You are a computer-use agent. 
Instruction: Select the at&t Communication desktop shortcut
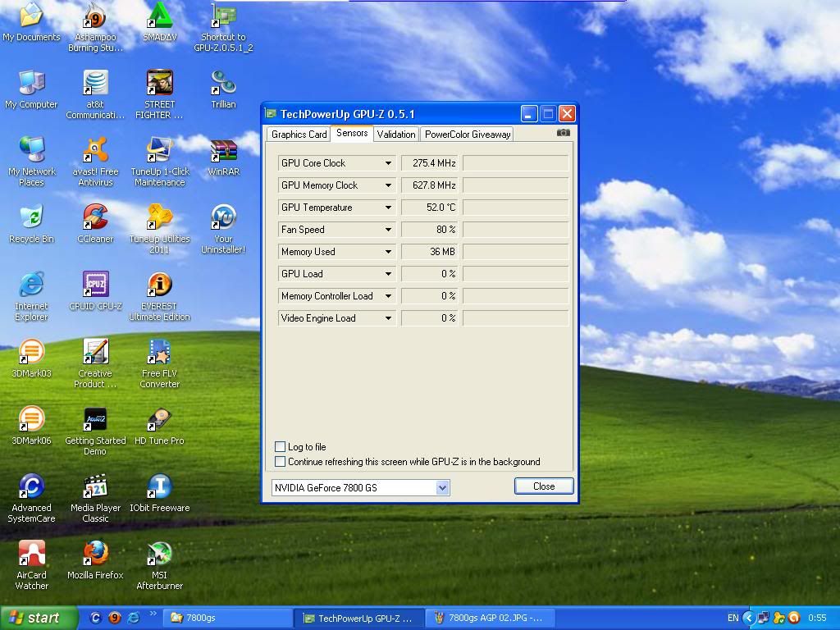coord(95,95)
